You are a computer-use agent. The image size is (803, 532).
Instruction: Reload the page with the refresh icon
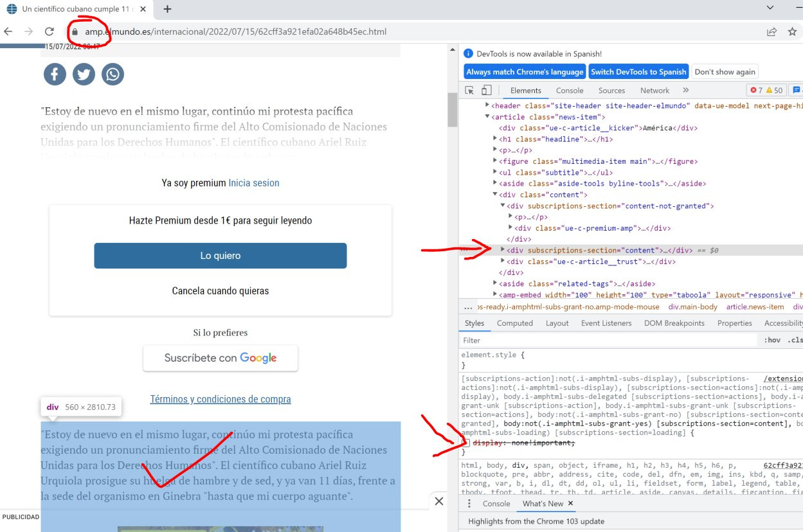tap(49, 31)
